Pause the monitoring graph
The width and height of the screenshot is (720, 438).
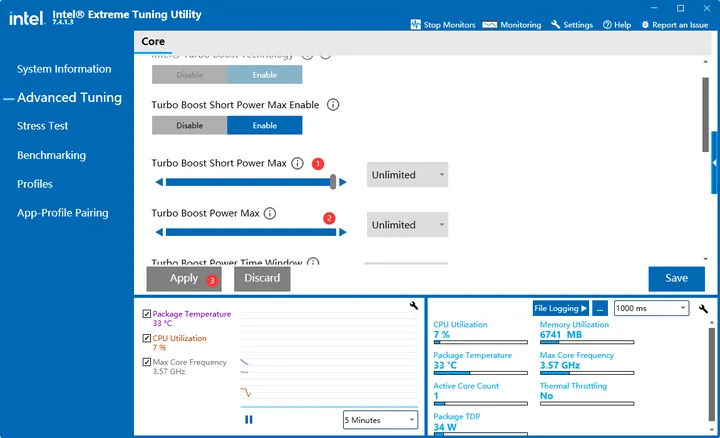[x=249, y=420]
